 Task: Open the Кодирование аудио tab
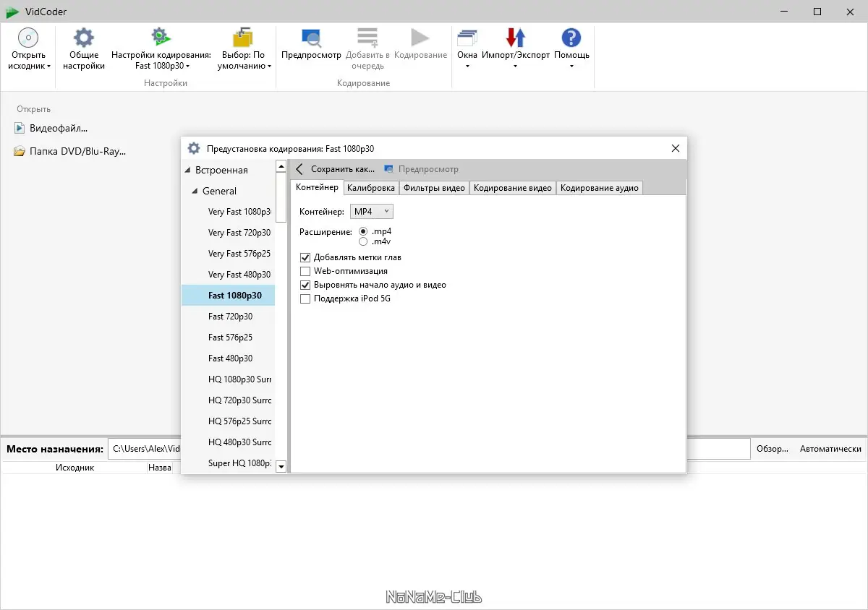coord(600,188)
